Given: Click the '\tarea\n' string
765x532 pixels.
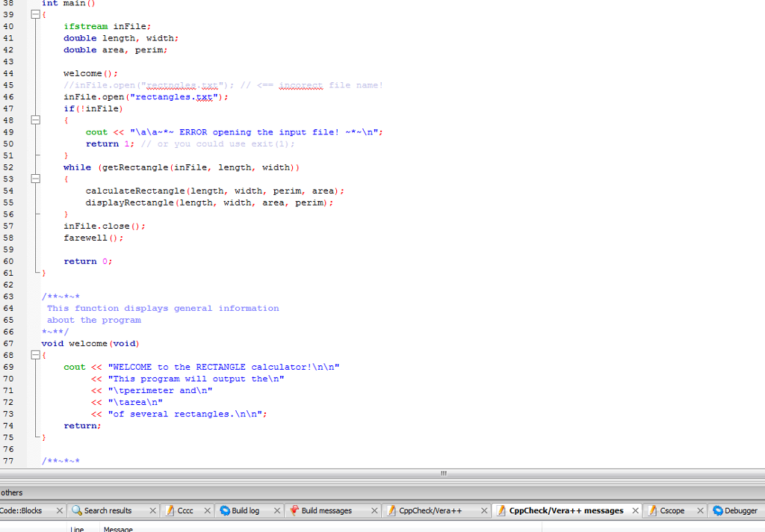Looking at the screenshot, I should [x=135, y=402].
